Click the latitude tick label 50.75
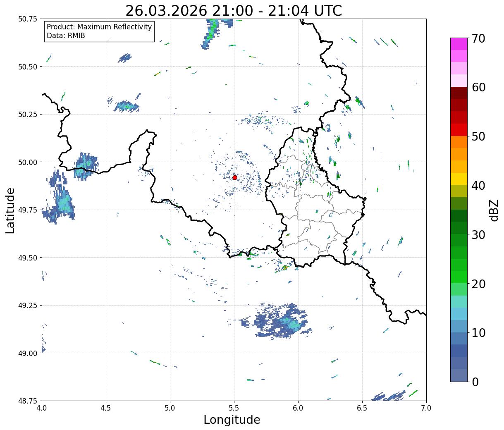This screenshot has width=504, height=430. click(x=28, y=19)
